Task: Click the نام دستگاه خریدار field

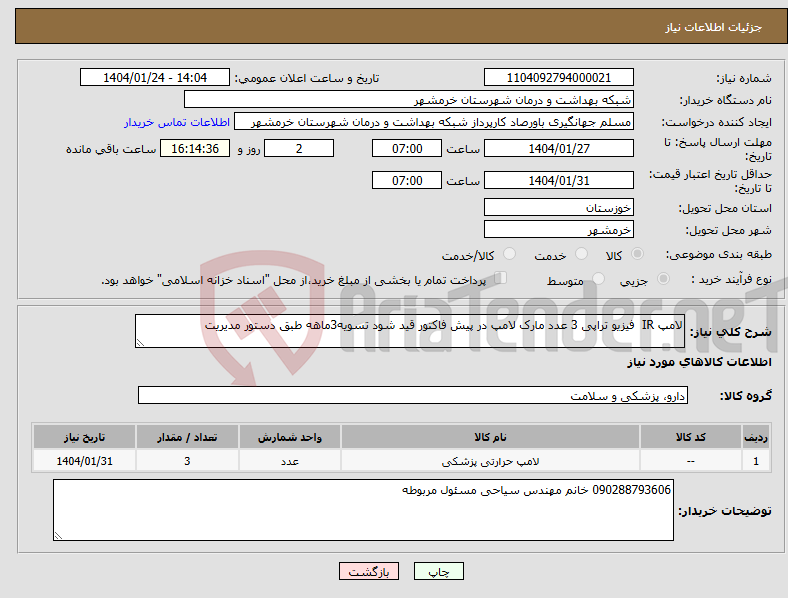Action: 409,99
